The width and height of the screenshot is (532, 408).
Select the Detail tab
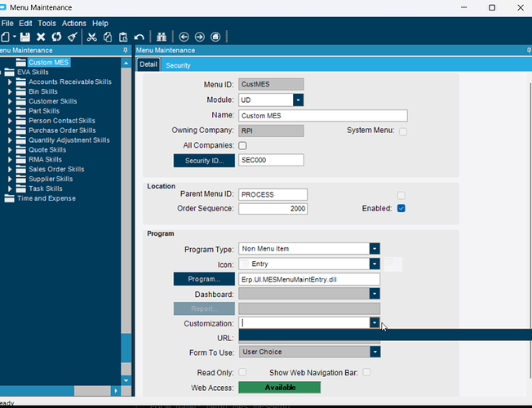pyautogui.click(x=149, y=64)
